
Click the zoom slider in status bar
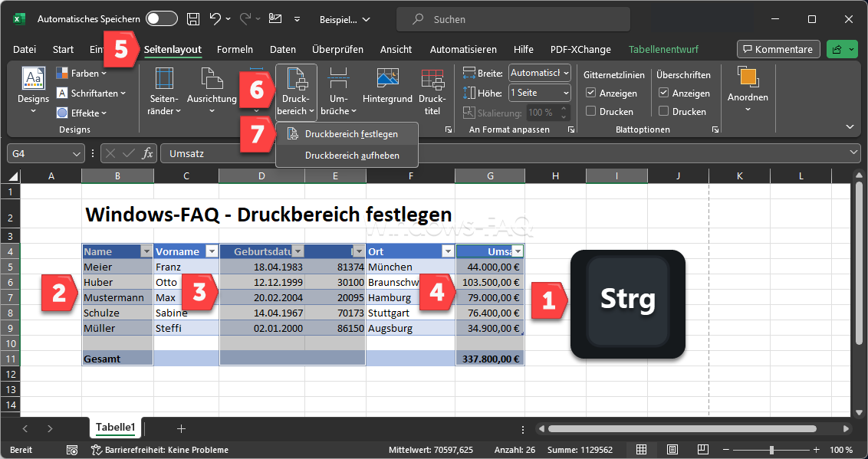771,450
